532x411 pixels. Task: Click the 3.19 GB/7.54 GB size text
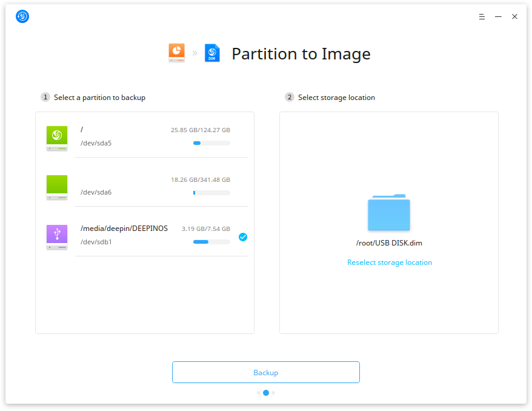click(206, 229)
